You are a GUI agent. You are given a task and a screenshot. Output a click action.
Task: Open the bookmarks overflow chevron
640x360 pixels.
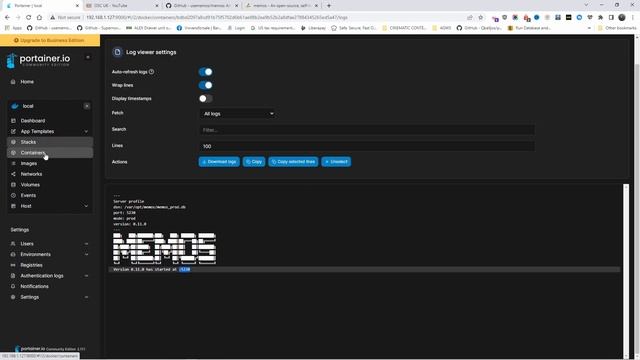589,28
